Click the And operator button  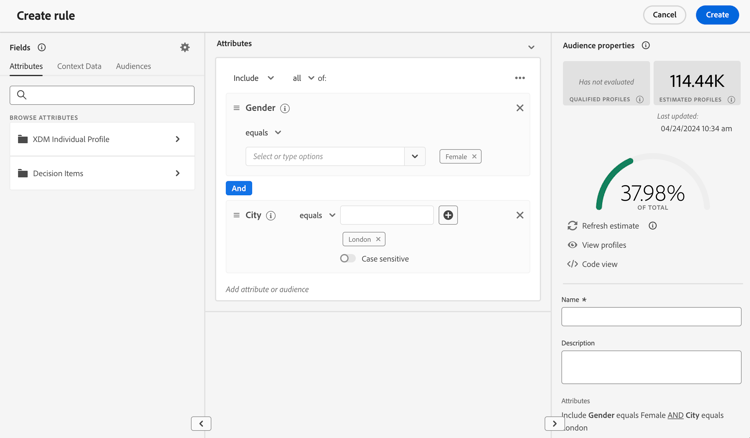coord(239,188)
